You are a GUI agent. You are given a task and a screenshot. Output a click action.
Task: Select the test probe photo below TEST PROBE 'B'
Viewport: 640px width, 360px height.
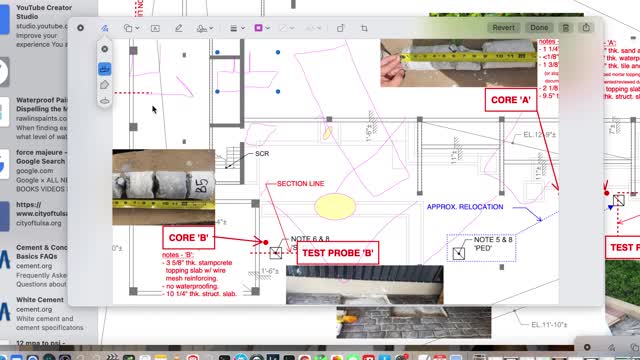364,284
